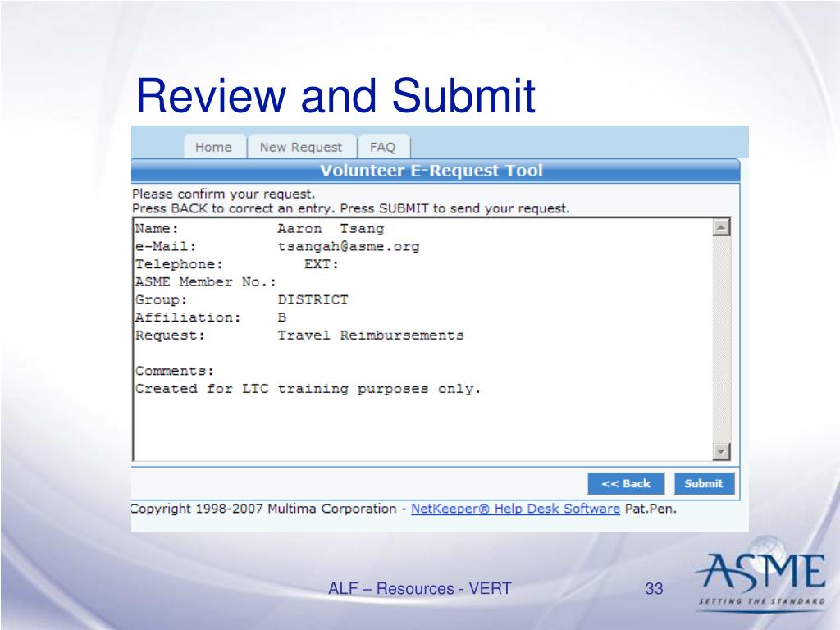Click the ALF – Resources - VERT footer
Image resolution: width=840 pixels, height=630 pixels.
coord(419,588)
